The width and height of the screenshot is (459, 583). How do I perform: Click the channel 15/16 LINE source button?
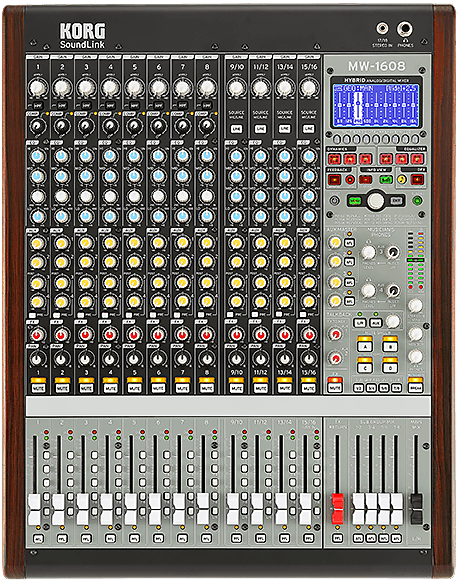(308, 129)
